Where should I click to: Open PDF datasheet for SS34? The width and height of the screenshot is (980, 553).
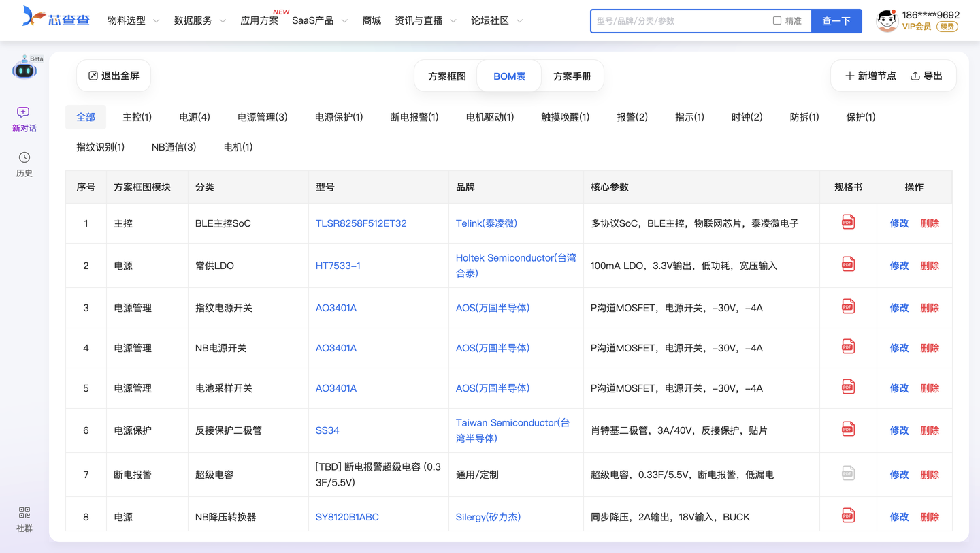[x=848, y=429]
